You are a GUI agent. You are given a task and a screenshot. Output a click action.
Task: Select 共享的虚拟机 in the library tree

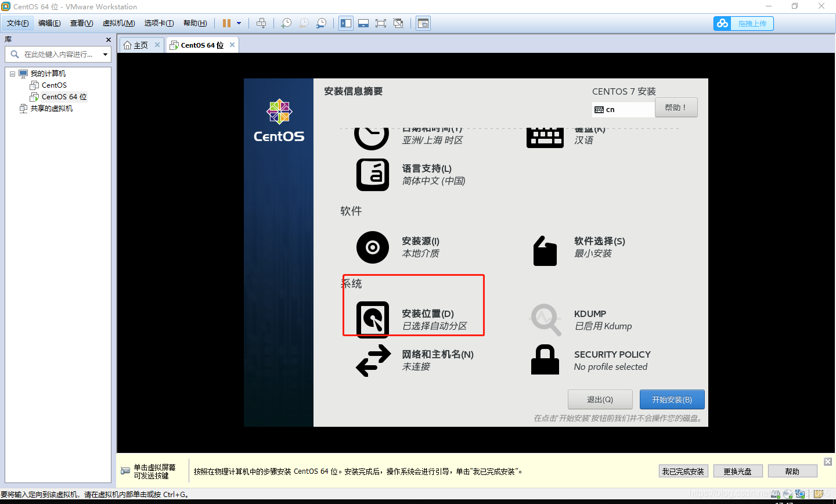(x=52, y=109)
